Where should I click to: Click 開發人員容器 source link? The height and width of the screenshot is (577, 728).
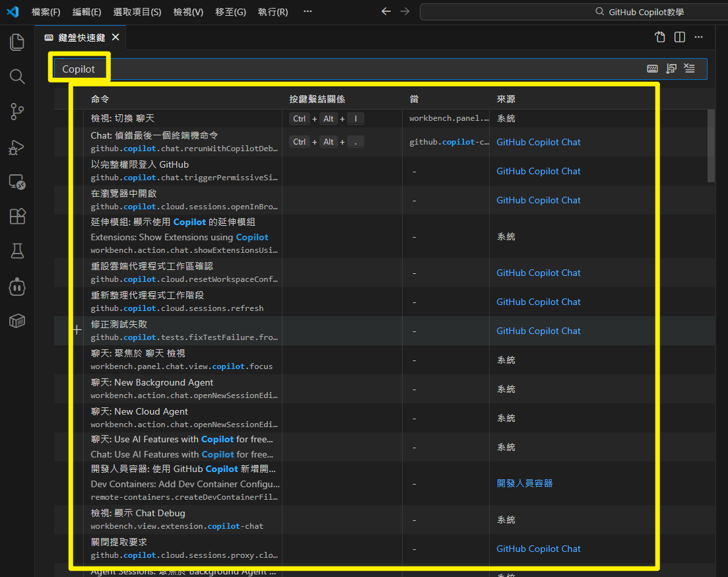(524, 483)
